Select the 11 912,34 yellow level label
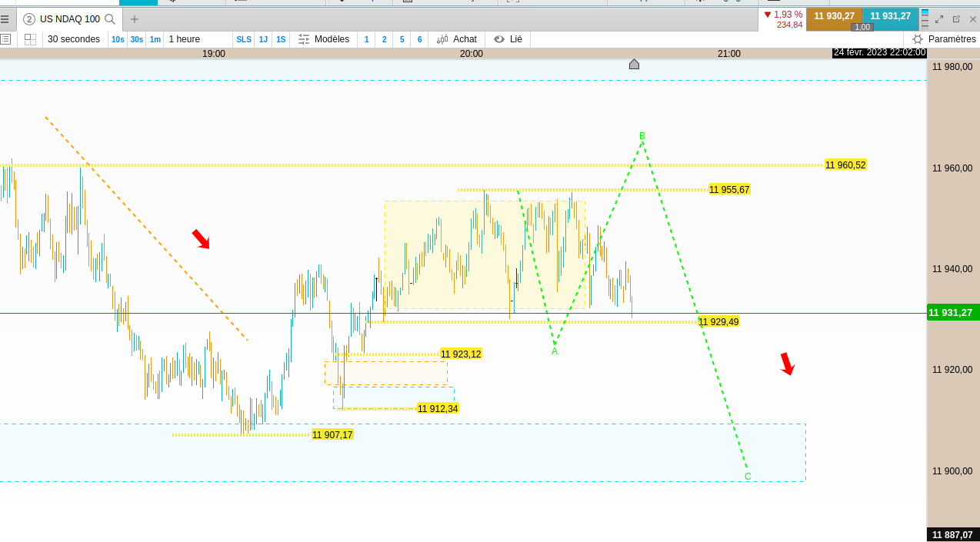The image size is (980, 542). pos(438,408)
